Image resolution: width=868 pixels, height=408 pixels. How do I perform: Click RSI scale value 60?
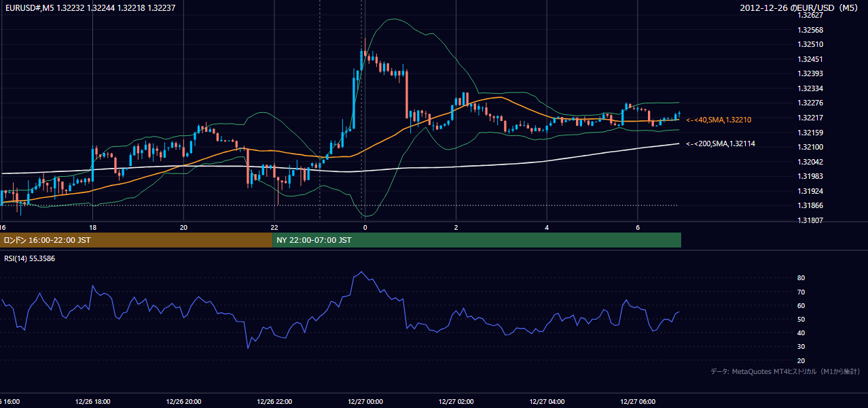coord(801,305)
